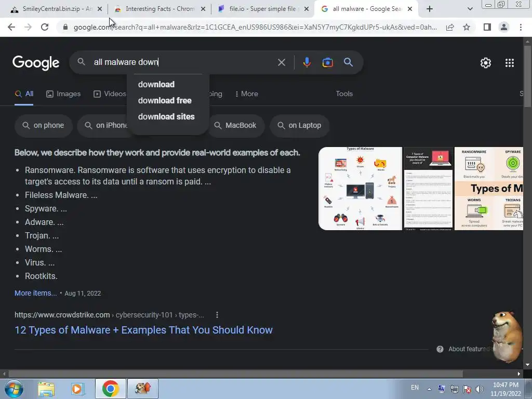This screenshot has height=399, width=532.
Task: Open the search Tools options
Action: click(x=344, y=94)
